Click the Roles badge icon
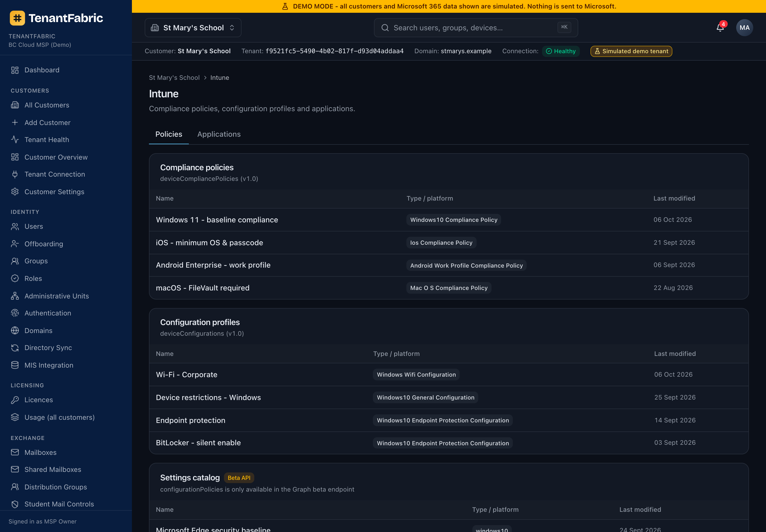The image size is (766, 532). (15, 278)
